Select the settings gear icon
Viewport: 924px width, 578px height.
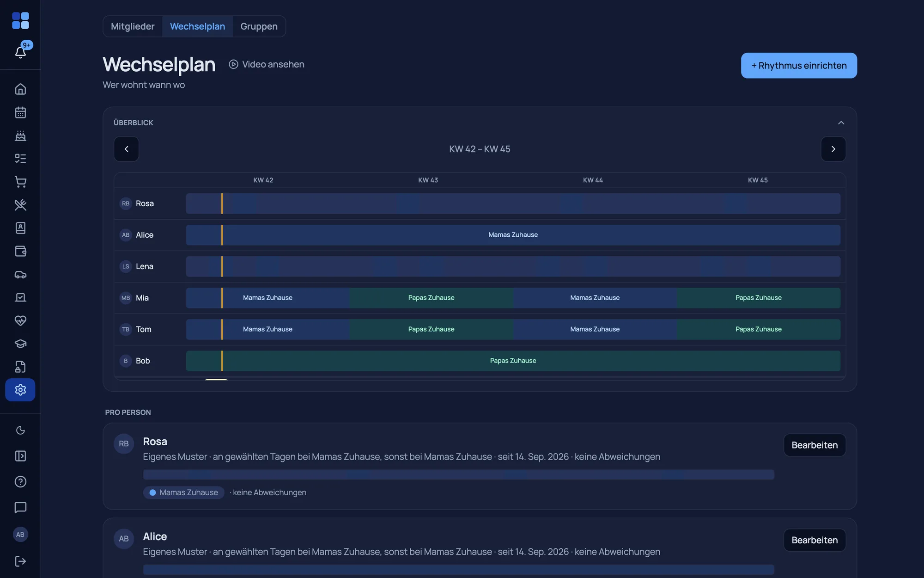(20, 390)
